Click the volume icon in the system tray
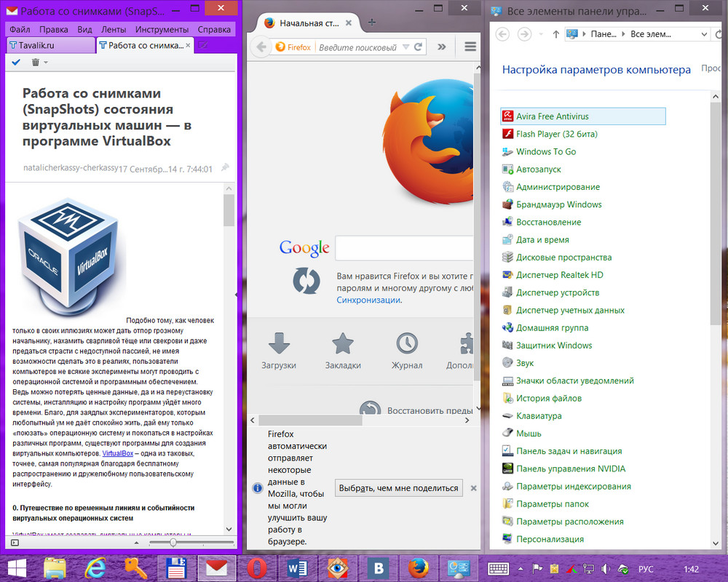 [606, 569]
